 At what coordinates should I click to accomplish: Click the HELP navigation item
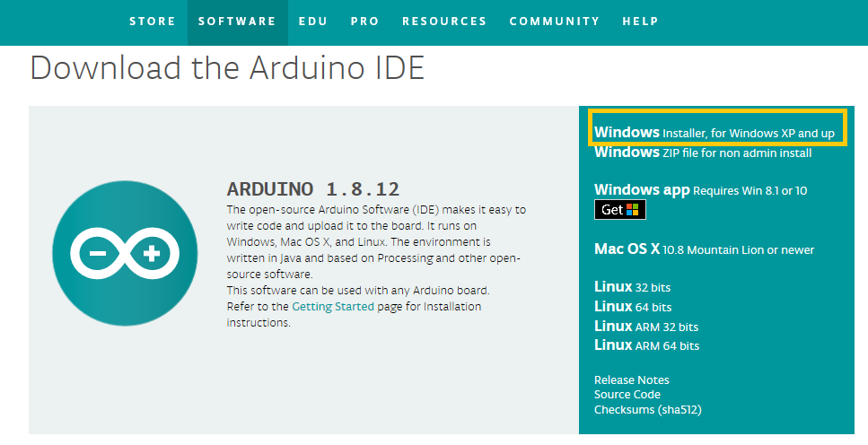pyautogui.click(x=641, y=22)
